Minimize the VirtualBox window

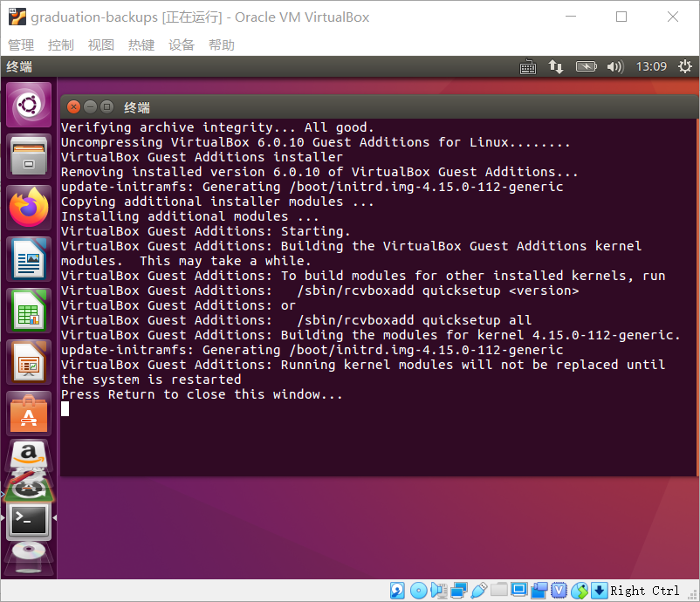[571, 17]
